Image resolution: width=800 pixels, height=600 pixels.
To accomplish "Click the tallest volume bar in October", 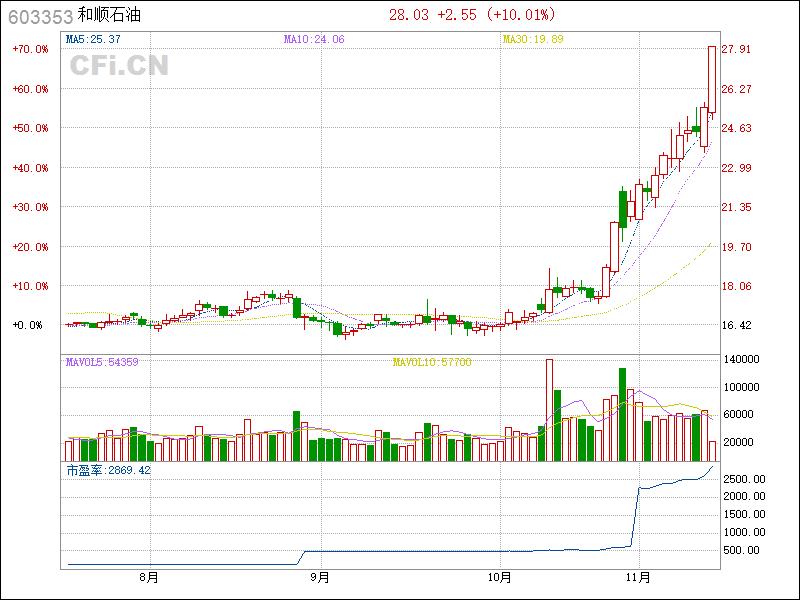I will tap(549, 410).
